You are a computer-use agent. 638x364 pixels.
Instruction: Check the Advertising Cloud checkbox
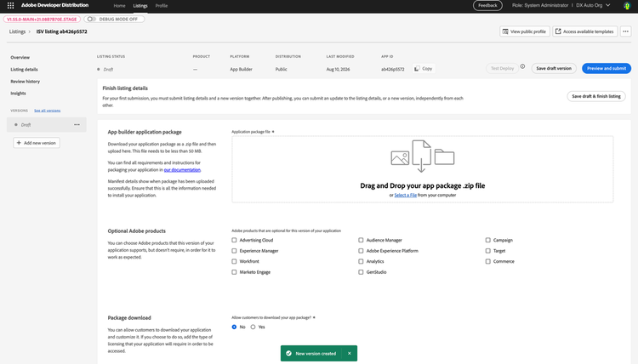coord(234,240)
